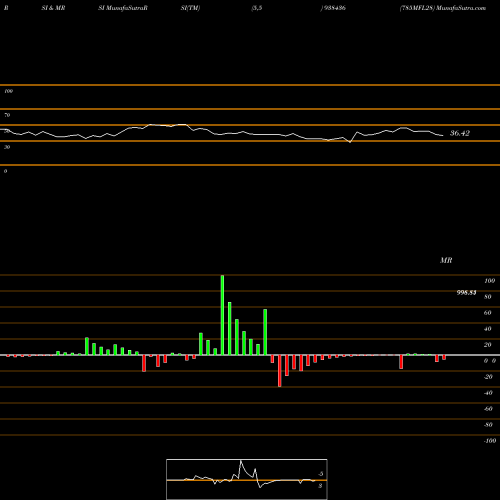Select the MR chart title label

pos(446,260)
